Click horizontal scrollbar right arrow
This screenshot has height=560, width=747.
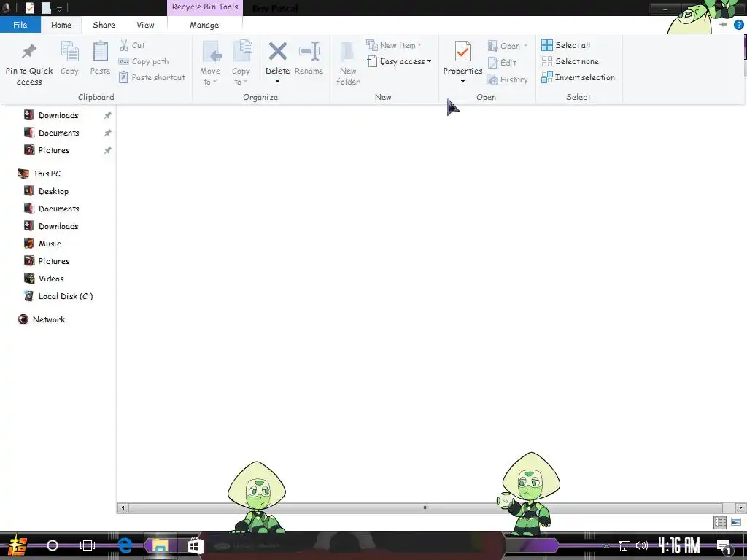pyautogui.click(x=740, y=507)
